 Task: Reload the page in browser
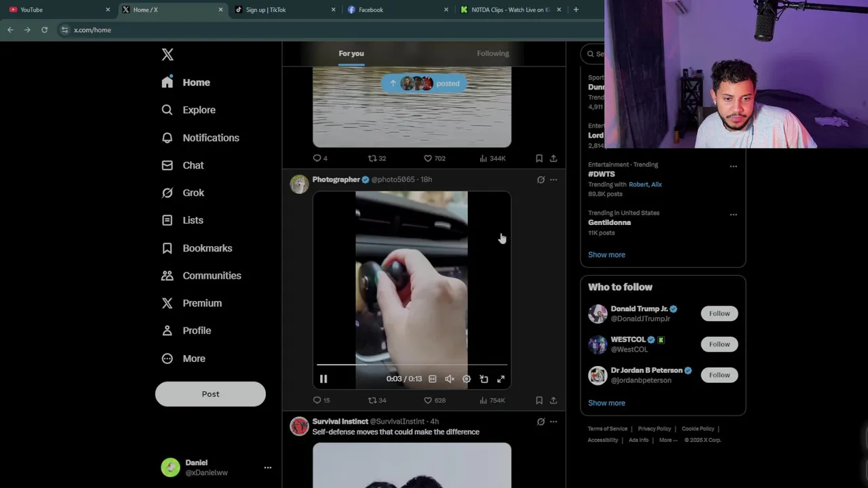coord(44,30)
